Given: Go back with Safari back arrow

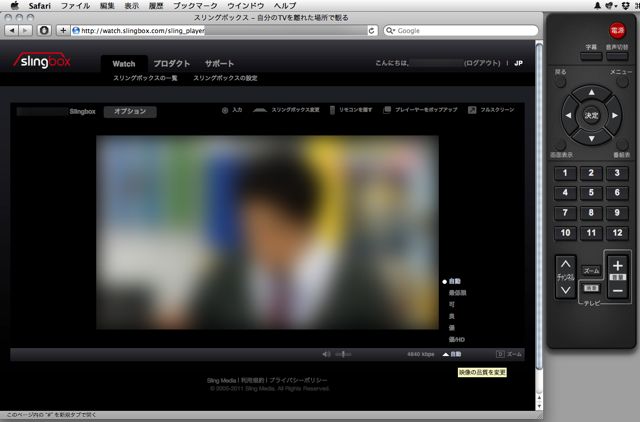Looking at the screenshot, I should point(12,31).
